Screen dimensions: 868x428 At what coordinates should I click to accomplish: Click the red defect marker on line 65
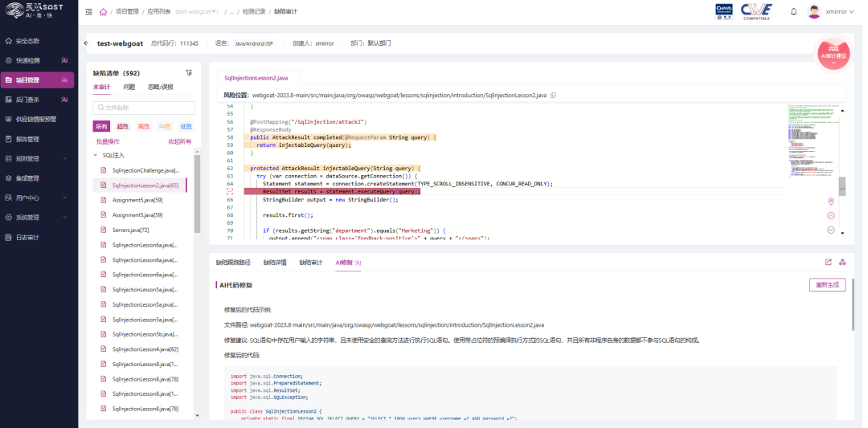pos(231,191)
